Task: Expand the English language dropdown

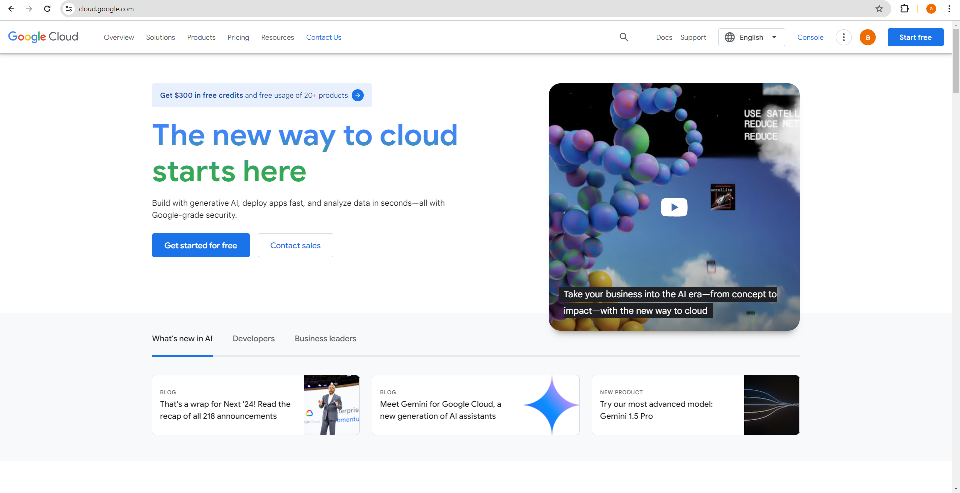Action: coord(751,37)
